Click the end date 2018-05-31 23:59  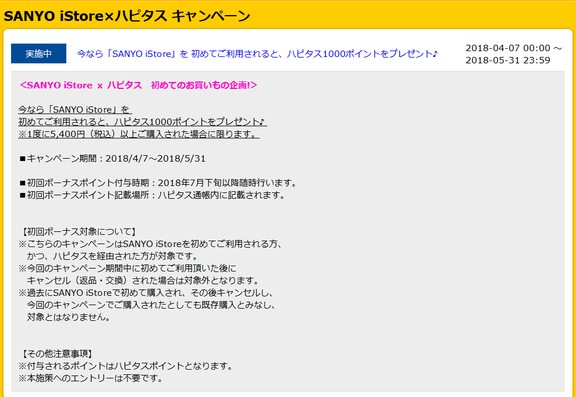508,60
